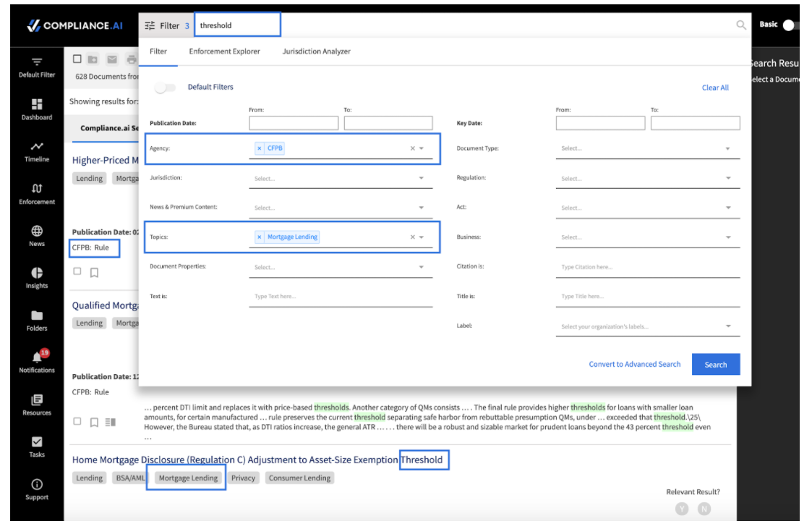Open the Document Type dropdown
The width and height of the screenshot is (812, 529).
tap(648, 148)
